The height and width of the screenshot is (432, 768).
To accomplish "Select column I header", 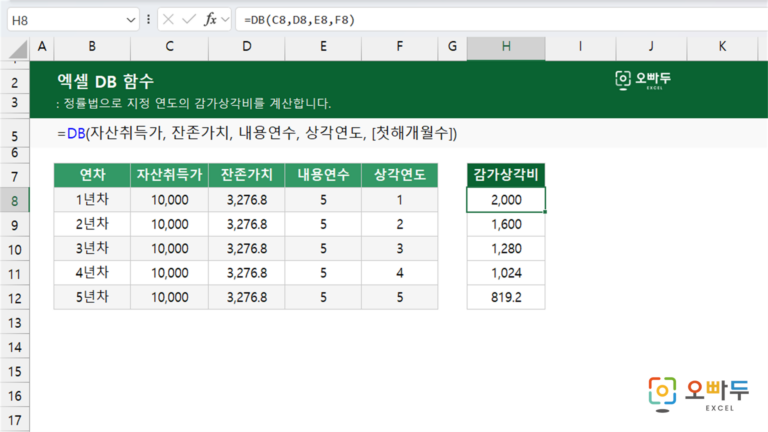I will pyautogui.click(x=580, y=47).
